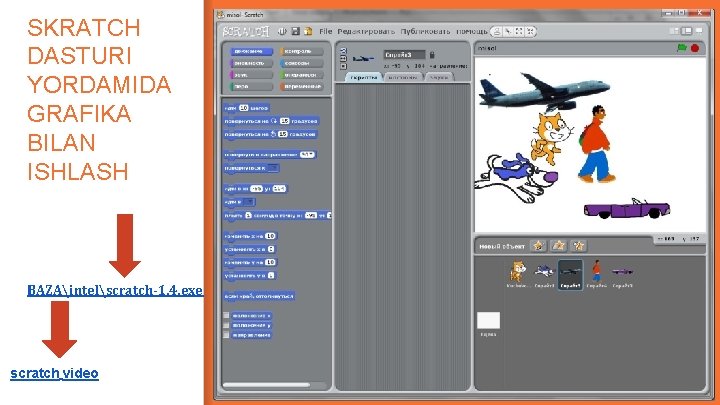This screenshot has width=720, height=405.
Task: Switch to the Скрипты tab
Action: [x=364, y=77]
